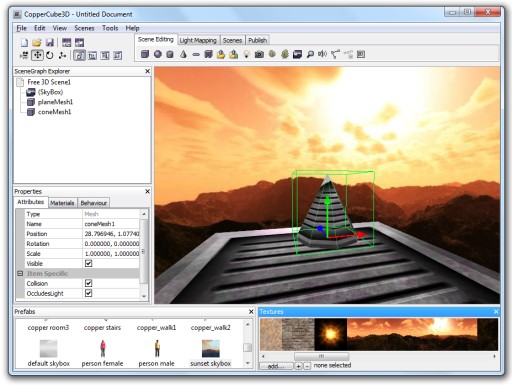Click the Properties list scroll-up arrow

pyautogui.click(x=144, y=214)
